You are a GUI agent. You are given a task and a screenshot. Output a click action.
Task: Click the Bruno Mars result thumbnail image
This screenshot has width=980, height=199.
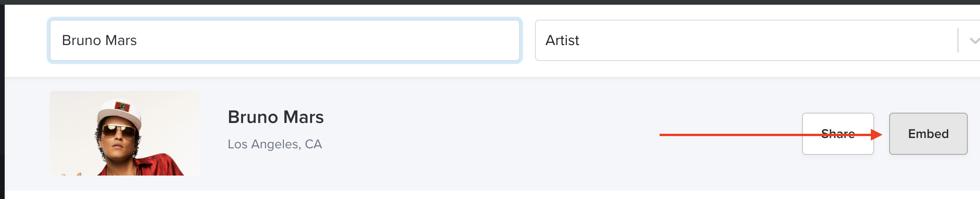point(125,133)
